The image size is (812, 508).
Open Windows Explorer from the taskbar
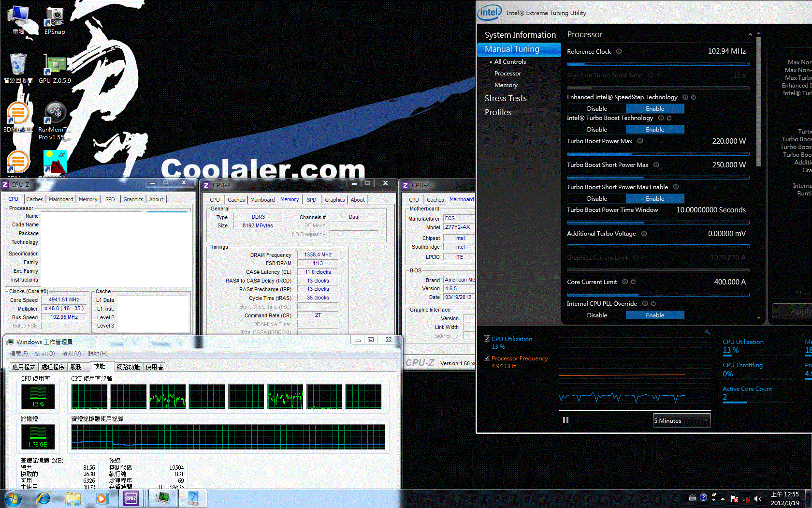[73, 498]
